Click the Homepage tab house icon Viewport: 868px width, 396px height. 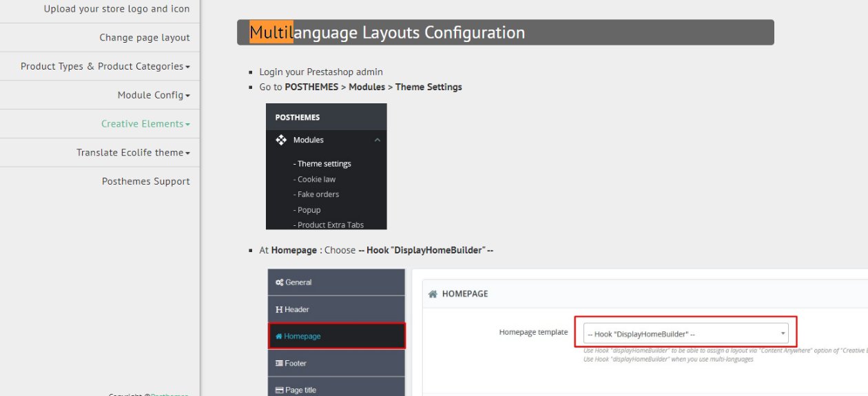[x=279, y=336]
